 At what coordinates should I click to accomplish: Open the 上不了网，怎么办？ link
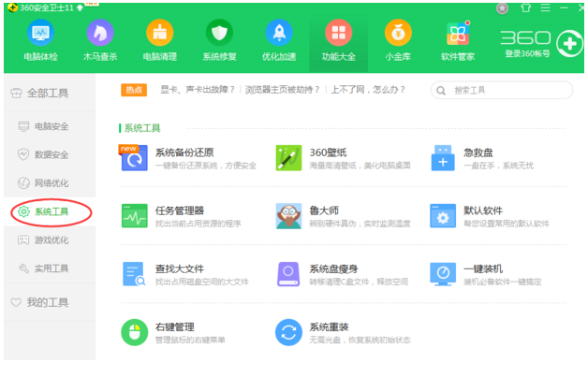[366, 91]
